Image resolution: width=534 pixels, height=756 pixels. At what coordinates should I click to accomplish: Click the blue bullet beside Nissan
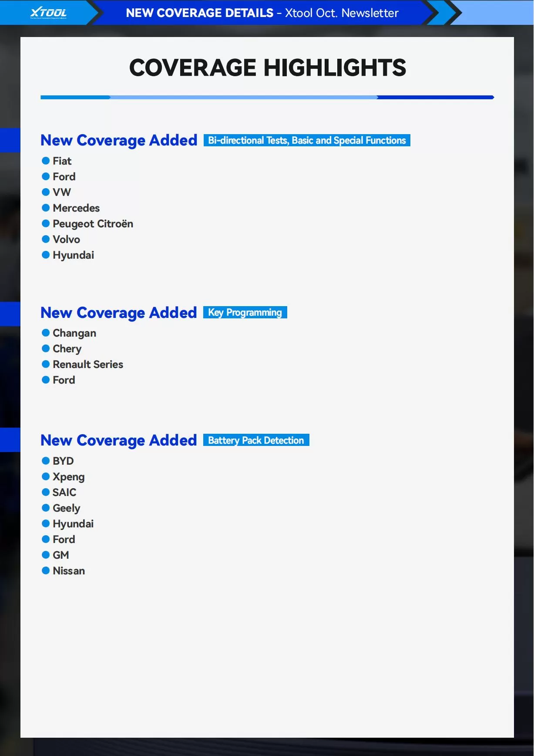point(46,570)
